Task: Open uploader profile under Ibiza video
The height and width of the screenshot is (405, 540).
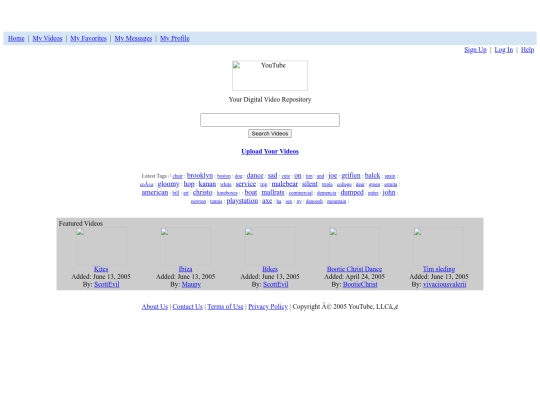Action: pos(191,284)
